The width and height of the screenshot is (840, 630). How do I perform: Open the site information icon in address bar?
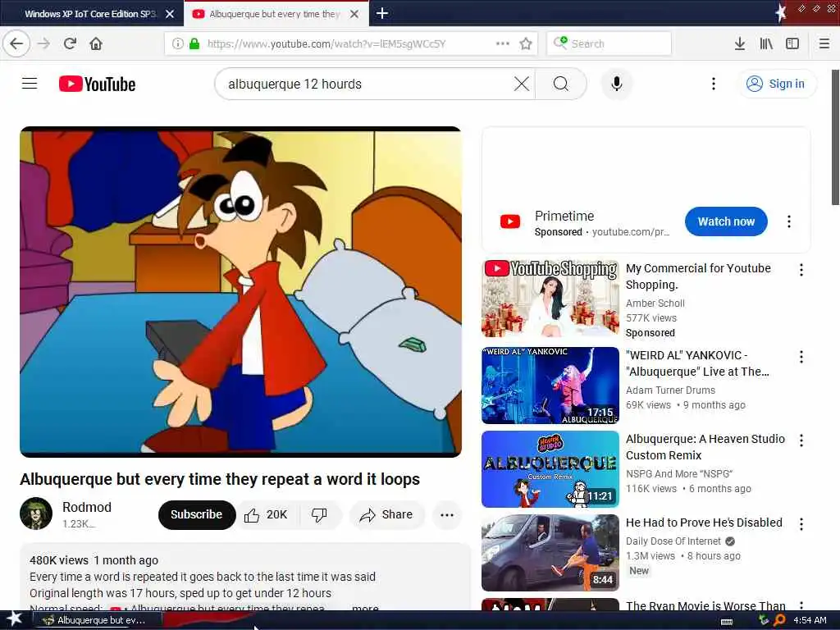tap(177, 43)
